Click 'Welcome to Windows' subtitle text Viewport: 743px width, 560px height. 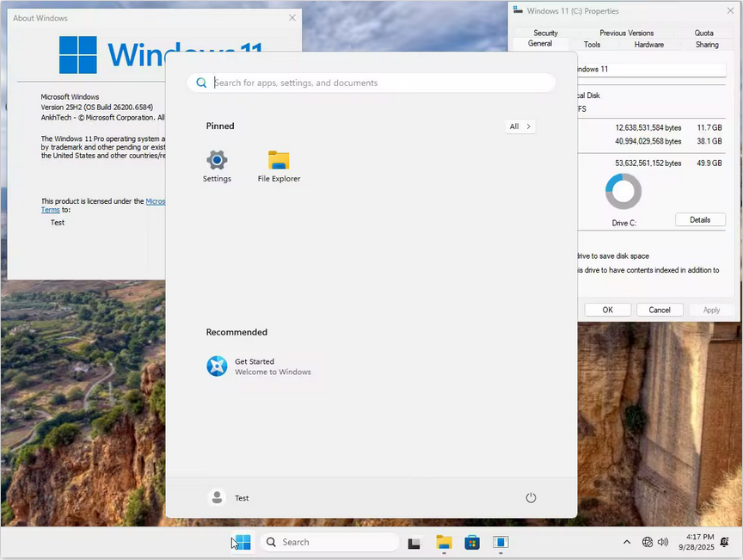(273, 372)
